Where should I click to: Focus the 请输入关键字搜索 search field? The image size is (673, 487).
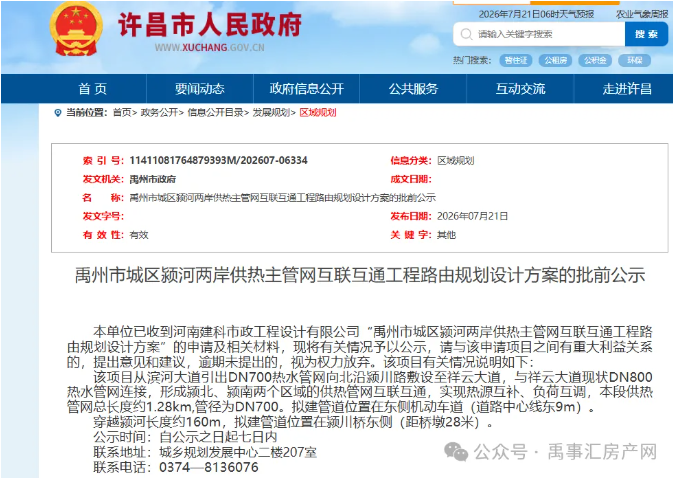(539, 34)
